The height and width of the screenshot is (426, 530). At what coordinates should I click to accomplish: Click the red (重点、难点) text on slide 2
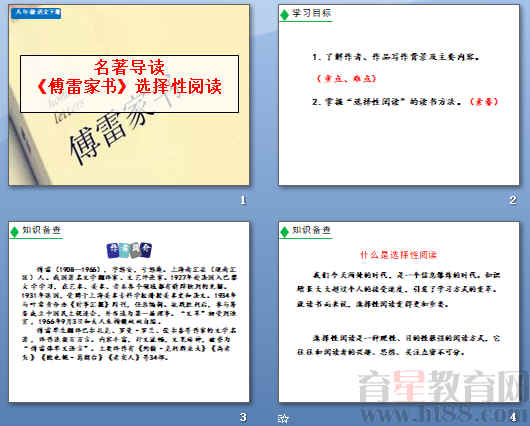[345, 78]
